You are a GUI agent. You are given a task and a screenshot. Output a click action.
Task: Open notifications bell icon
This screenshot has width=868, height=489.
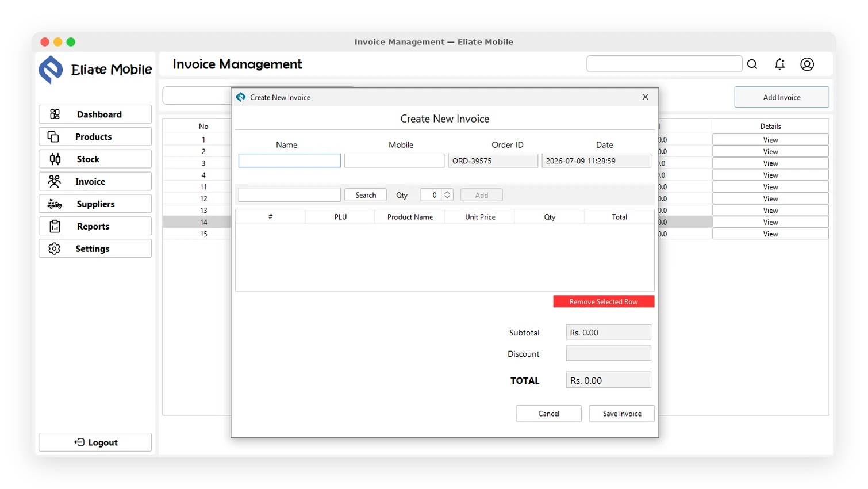779,64
